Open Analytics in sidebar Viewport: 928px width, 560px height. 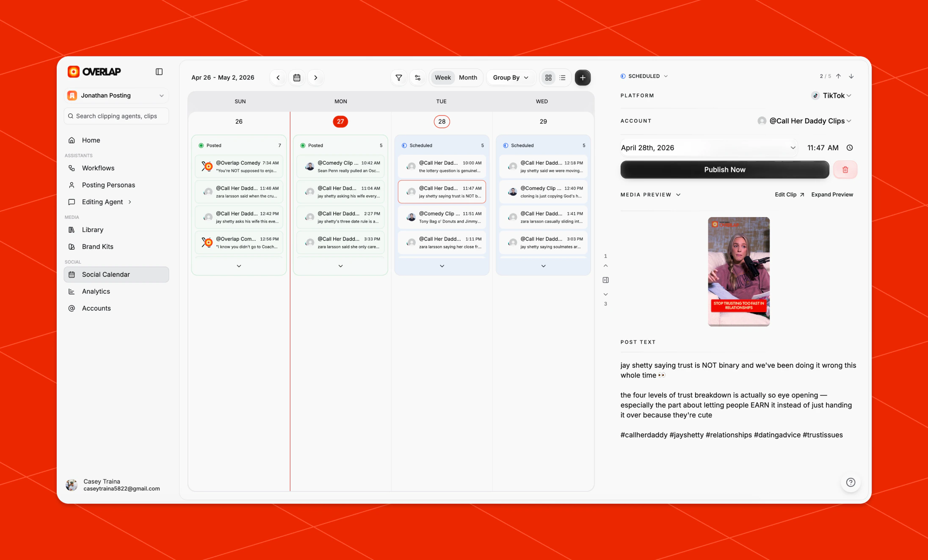(x=116, y=292)
